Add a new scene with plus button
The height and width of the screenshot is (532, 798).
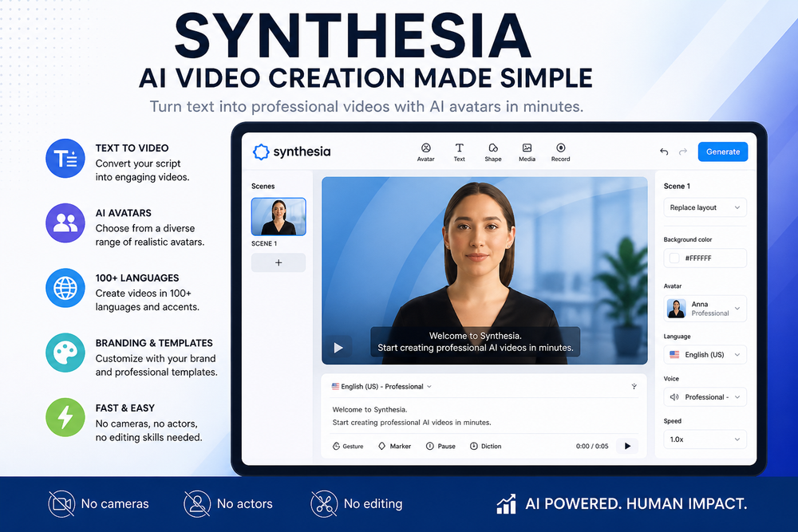pos(279,262)
